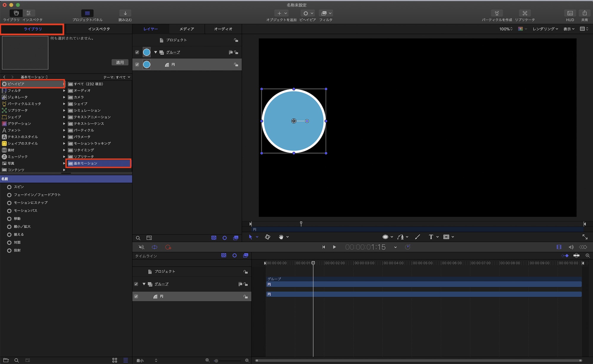
Task: Click the particle emitter create icon
Action: pyautogui.click(x=497, y=13)
